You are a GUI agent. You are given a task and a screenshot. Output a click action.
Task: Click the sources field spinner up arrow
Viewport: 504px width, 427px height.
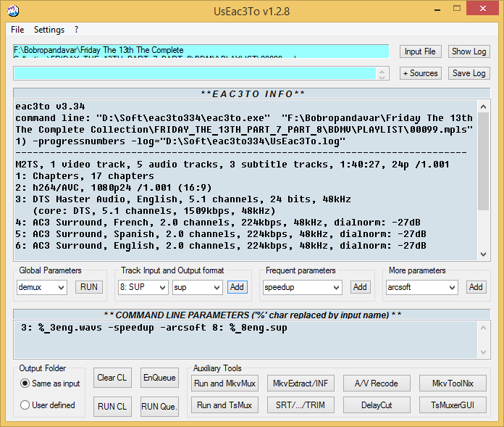pyautogui.click(x=382, y=71)
